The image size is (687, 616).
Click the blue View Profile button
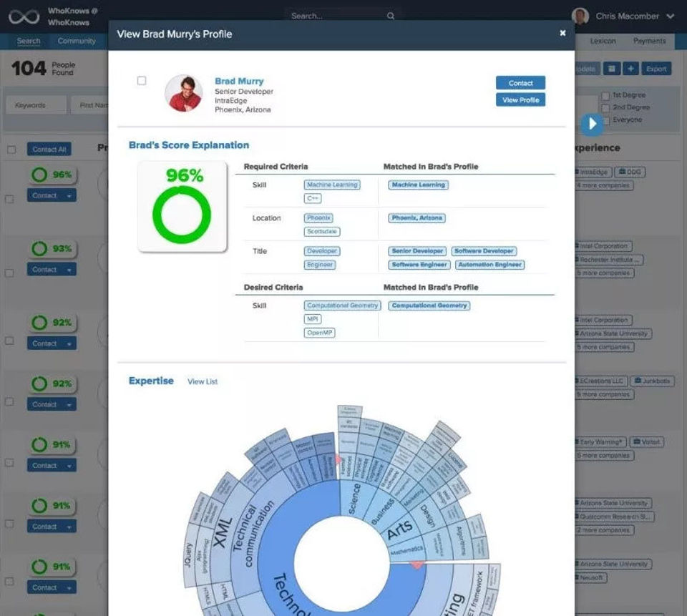tap(520, 100)
